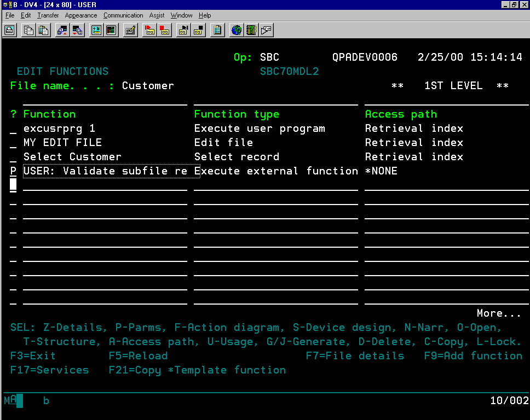Receive a file from the host
Image resolution: width=530 pixels, height=420 pixels.
tap(77, 30)
